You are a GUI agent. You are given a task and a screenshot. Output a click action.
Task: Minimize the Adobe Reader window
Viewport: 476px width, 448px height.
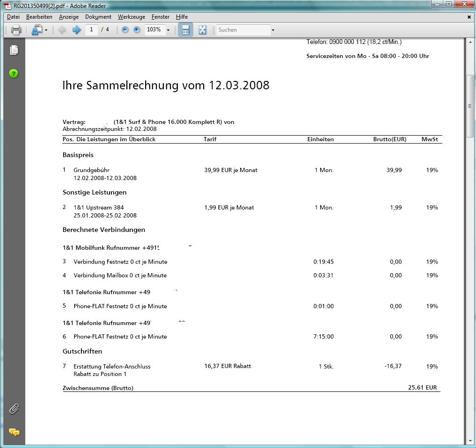pyautogui.click(x=437, y=4)
